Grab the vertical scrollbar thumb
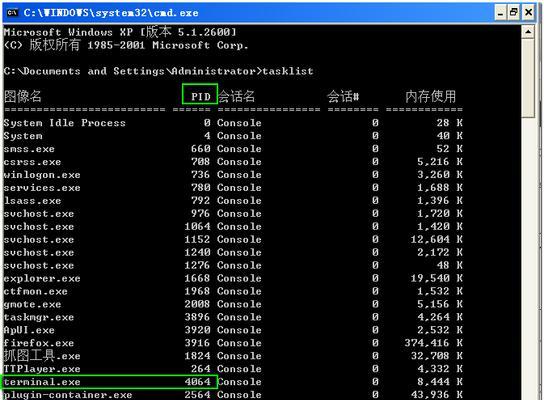 pyautogui.click(x=528, y=79)
